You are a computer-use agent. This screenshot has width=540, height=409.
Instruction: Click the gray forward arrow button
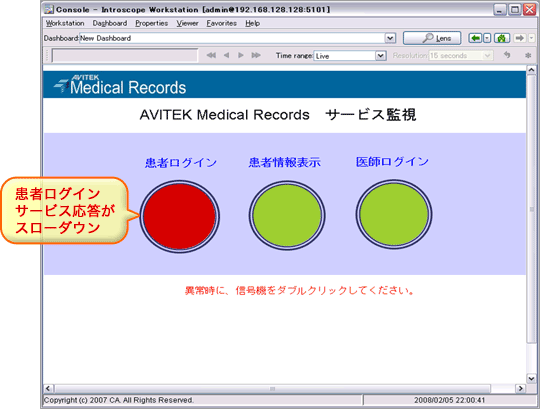[x=520, y=38]
